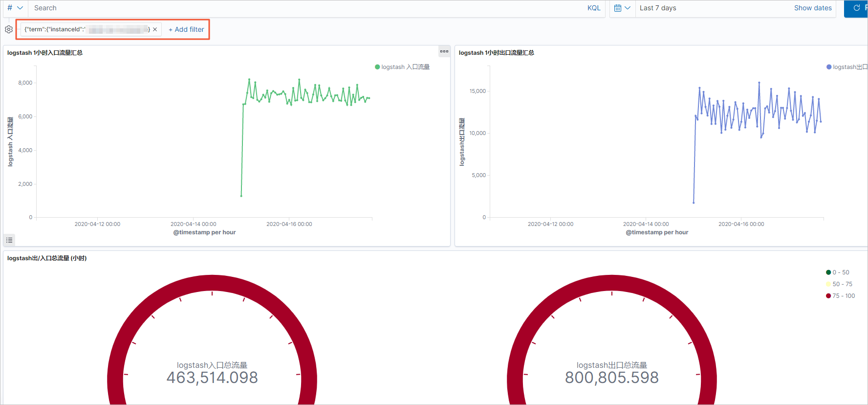This screenshot has width=868, height=405.
Task: Click 2020-04-14 00:00 on 出口 chart axis
Action: coord(646,224)
